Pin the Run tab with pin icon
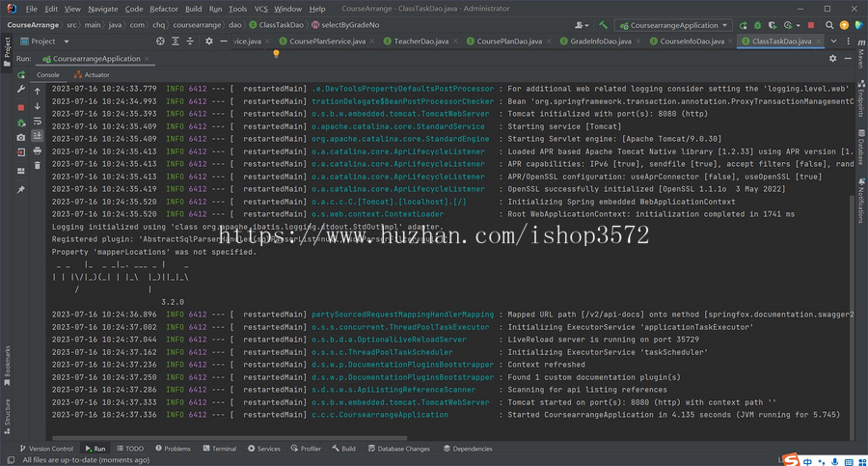 pyautogui.click(x=21, y=189)
